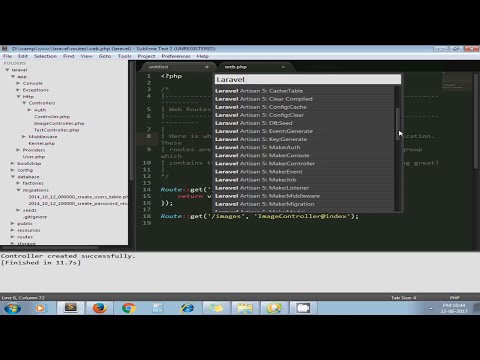The image size is (480, 360).
Task: Run Laravel Artisan 5: Make:Middleware command
Action: click(x=303, y=196)
